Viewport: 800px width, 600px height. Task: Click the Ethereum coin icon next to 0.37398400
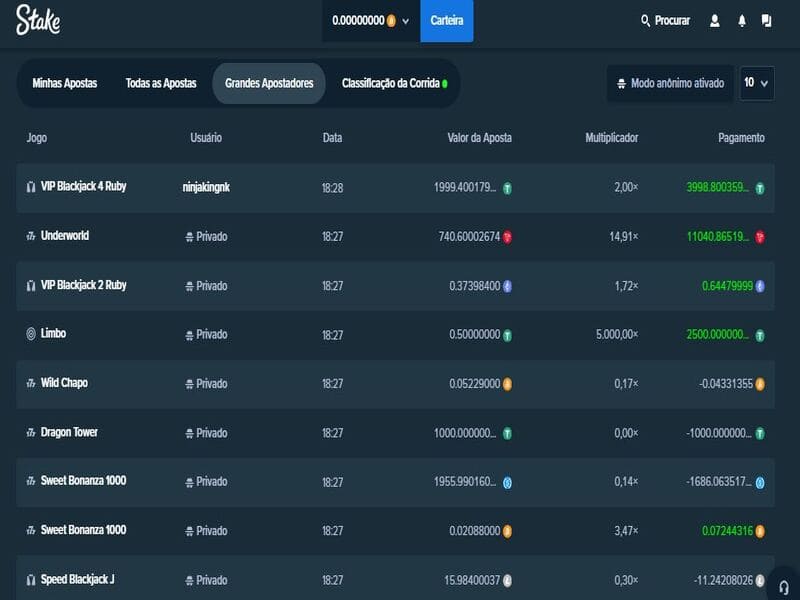pos(507,286)
